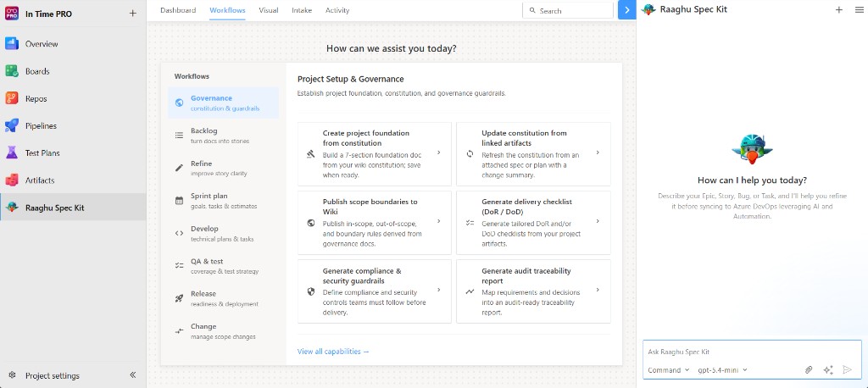868x388 pixels.
Task: Click the QA & test checklist icon
Action: pyautogui.click(x=179, y=266)
